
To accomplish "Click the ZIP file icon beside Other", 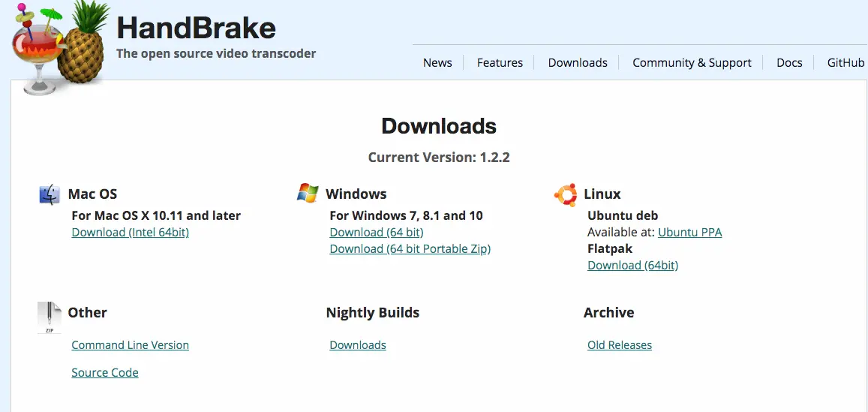I will click(49, 317).
